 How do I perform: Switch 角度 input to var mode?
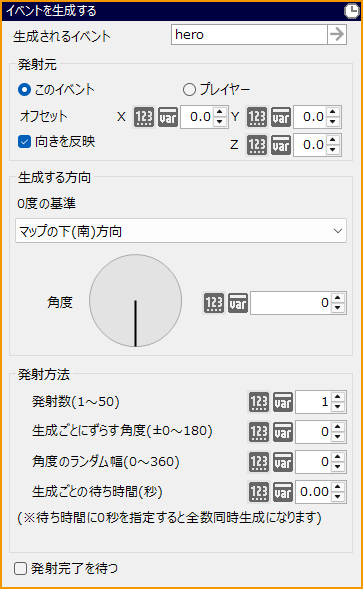(238, 303)
